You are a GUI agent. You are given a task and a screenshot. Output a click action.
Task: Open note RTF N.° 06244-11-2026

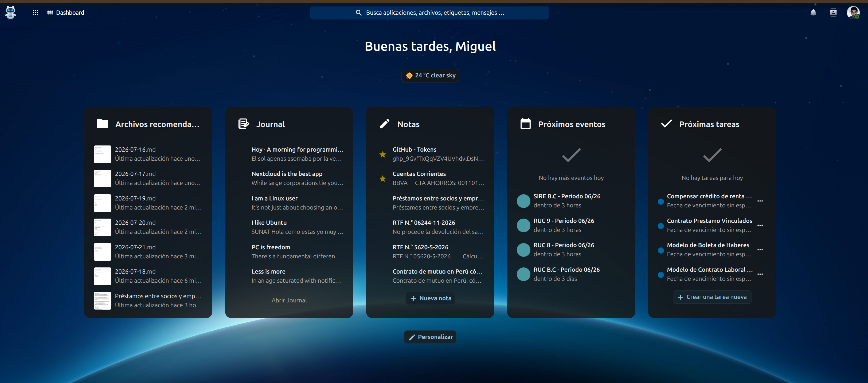pyautogui.click(x=430, y=227)
